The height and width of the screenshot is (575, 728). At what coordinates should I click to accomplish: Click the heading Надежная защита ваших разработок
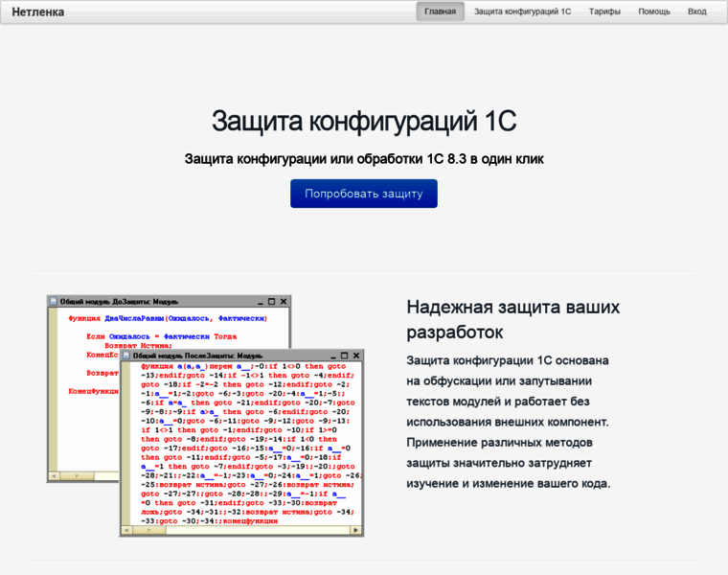(513, 319)
